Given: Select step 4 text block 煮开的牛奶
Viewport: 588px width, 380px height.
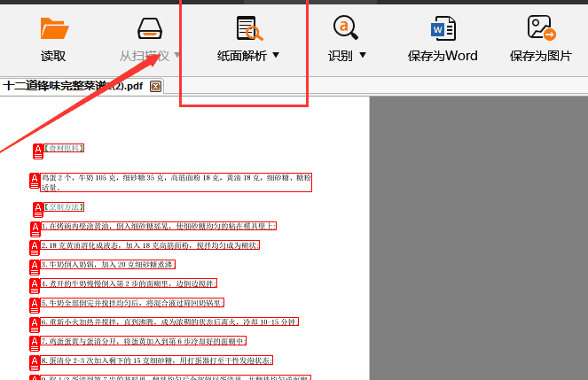Looking at the screenshot, I should (129, 283).
